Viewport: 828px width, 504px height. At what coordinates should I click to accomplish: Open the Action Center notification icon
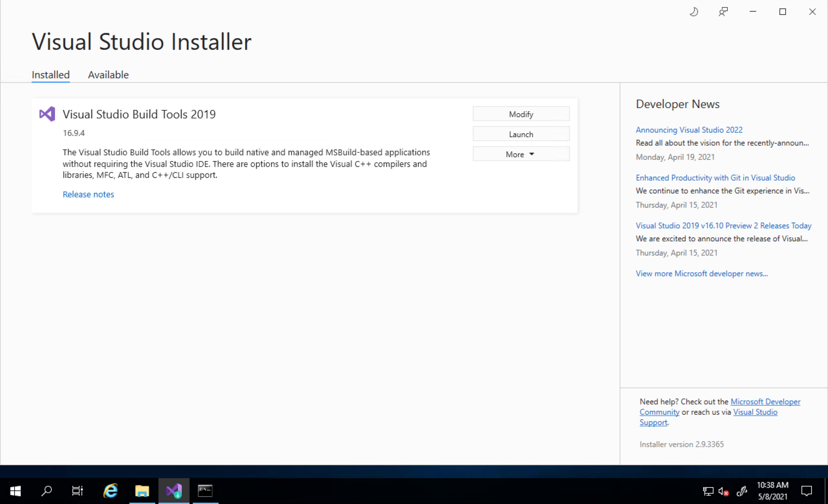[x=807, y=491]
